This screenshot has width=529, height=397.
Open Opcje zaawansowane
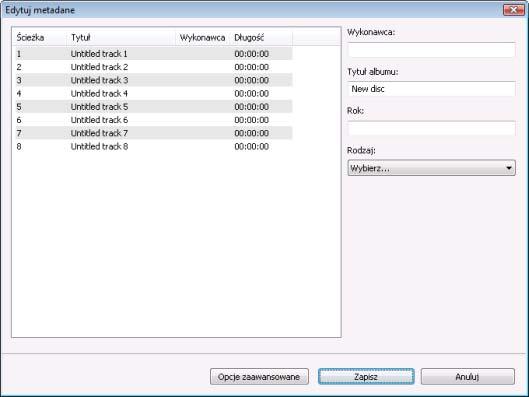pyautogui.click(x=259, y=376)
